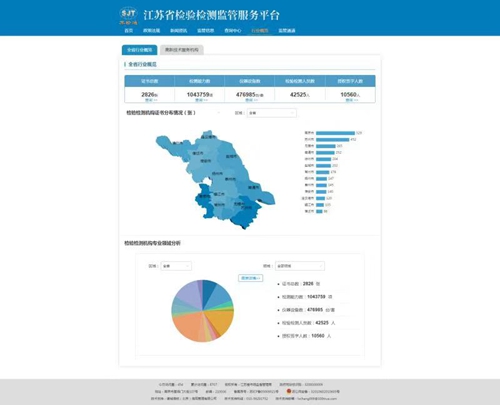Select the darkest southern region on the map
Screen dimensions: 500x405
[246, 215]
